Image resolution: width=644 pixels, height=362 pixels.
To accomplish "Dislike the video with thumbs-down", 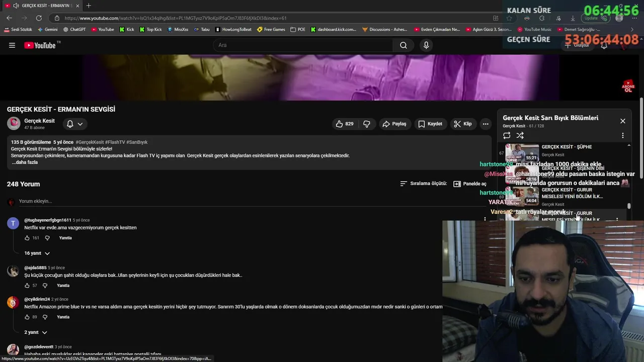I will [367, 124].
